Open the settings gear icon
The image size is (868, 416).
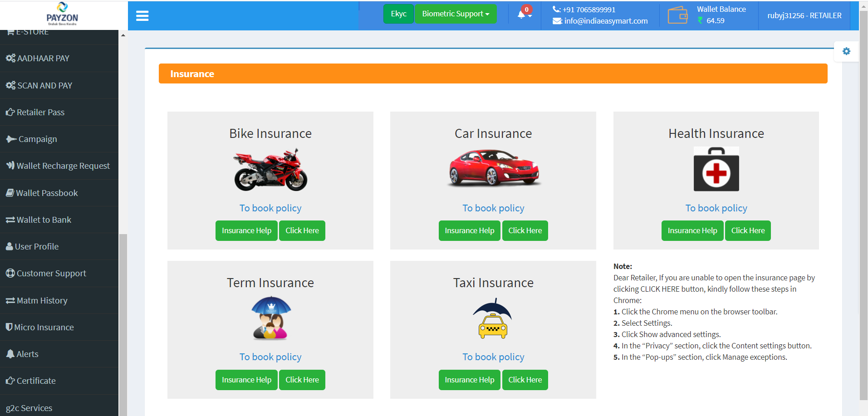[x=846, y=51]
